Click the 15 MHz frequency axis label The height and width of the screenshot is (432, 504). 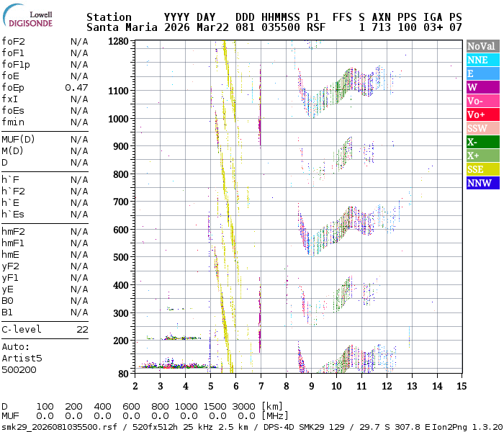462,386
